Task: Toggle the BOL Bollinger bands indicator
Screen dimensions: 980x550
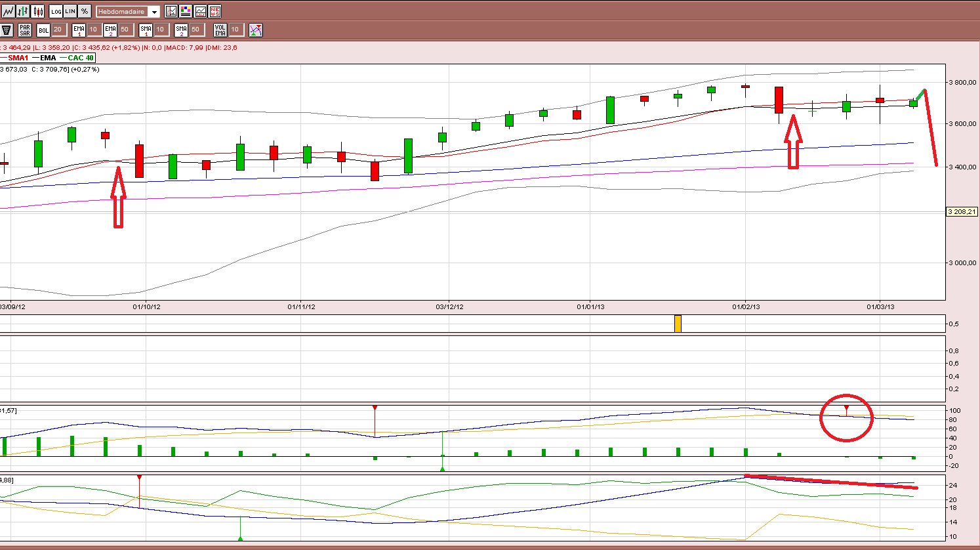Action: coord(43,30)
